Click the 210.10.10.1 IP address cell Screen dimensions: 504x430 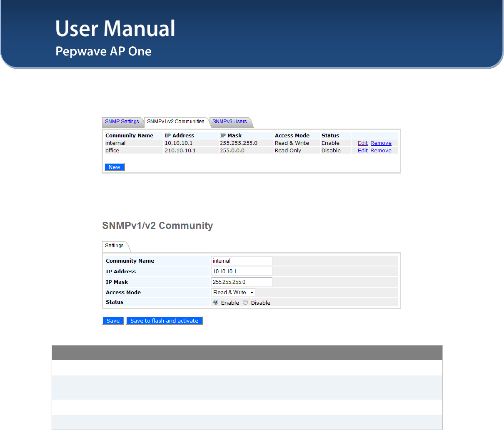[x=191, y=151]
